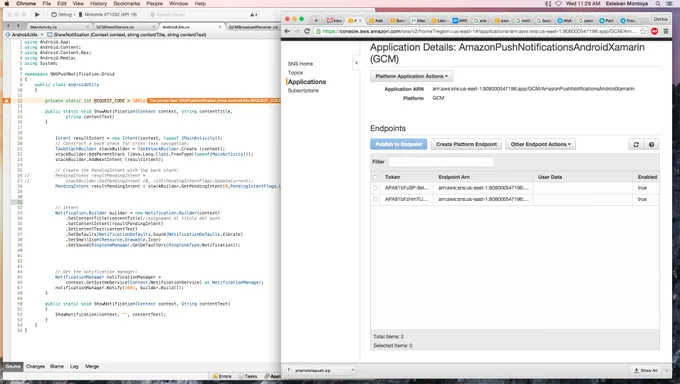Switch to the Blame view tab
Image resolution: width=680 pixels, height=384 pixels.
click(57, 367)
